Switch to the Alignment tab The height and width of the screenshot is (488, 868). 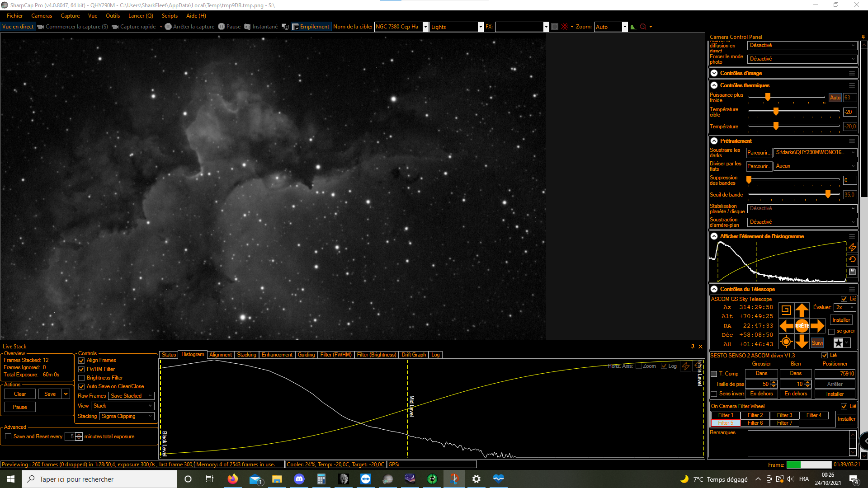(221, 355)
